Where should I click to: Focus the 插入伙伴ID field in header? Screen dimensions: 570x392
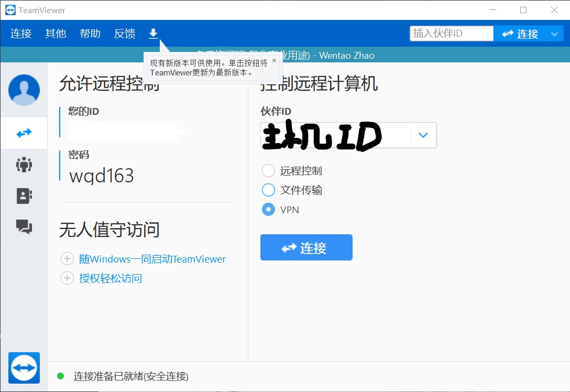pos(452,34)
